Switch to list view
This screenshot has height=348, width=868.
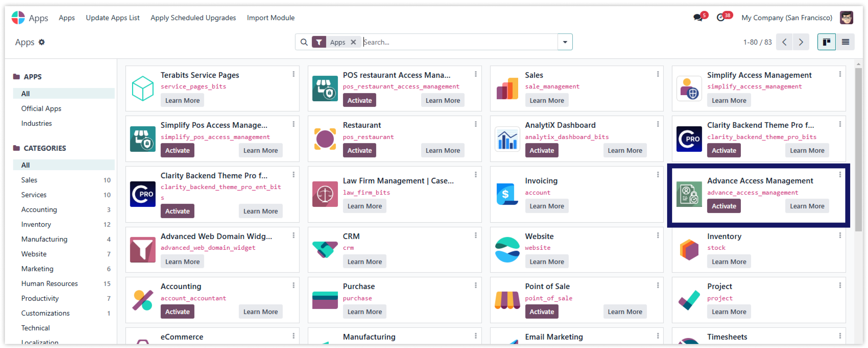pyautogui.click(x=845, y=42)
